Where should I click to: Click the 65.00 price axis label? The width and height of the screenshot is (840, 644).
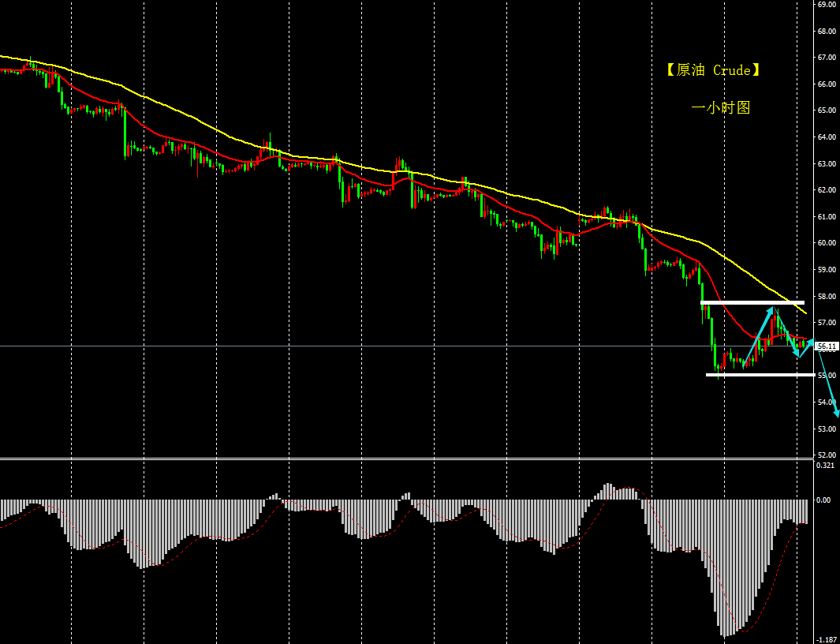point(827,110)
